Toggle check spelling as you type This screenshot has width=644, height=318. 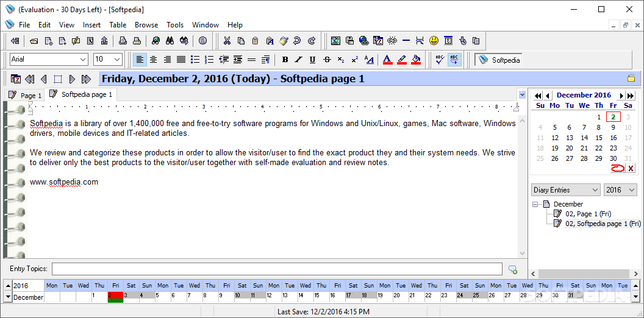coord(454,60)
